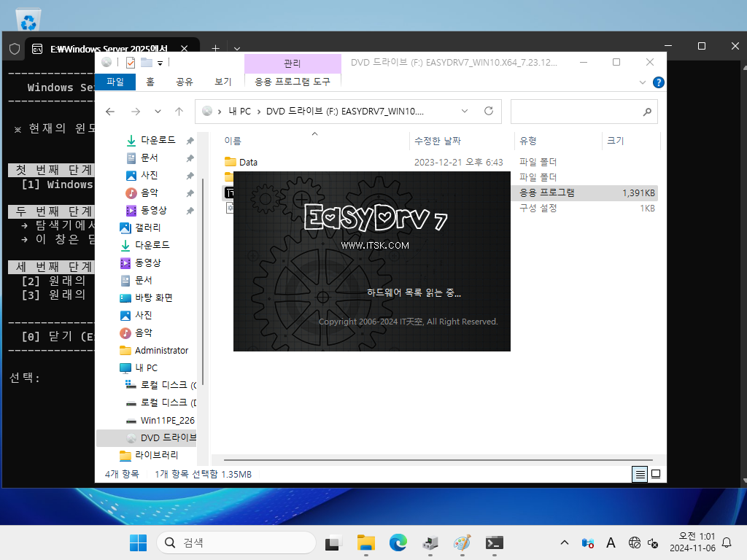Open the Administrator folder in navigation pane

pos(161,351)
